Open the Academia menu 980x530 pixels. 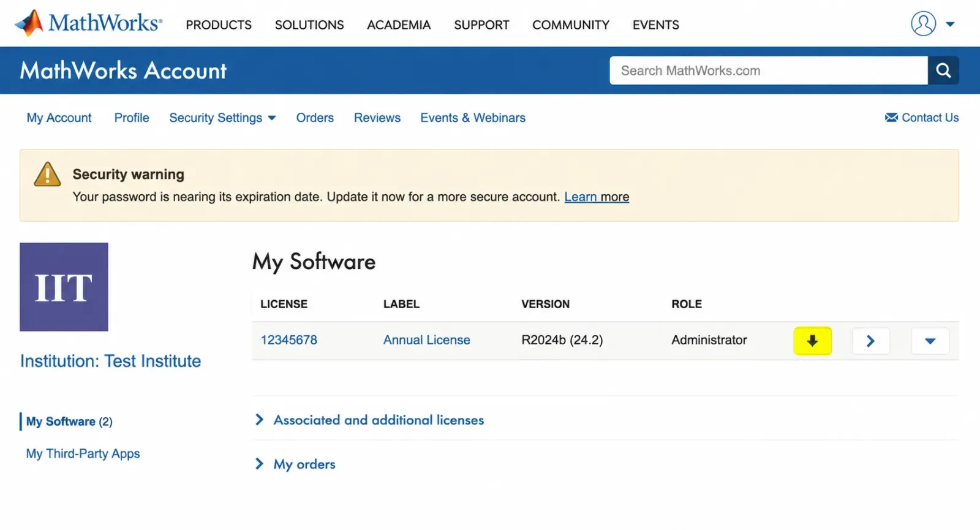tap(399, 25)
